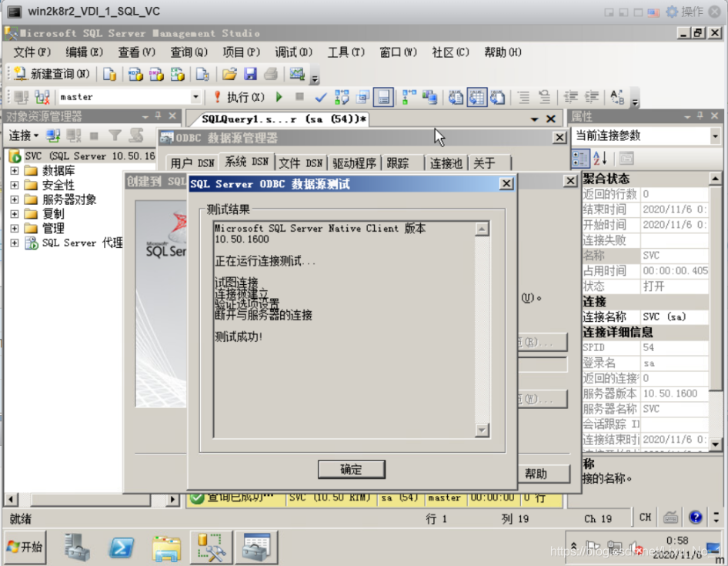Screen dimensions: 728x566
Task: Close the SQL Server ODBC 数据源测试 dialog
Action: coord(506,183)
